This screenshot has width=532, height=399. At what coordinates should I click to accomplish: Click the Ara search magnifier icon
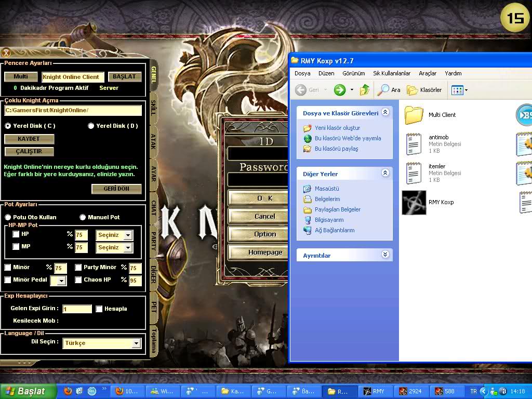pos(383,90)
